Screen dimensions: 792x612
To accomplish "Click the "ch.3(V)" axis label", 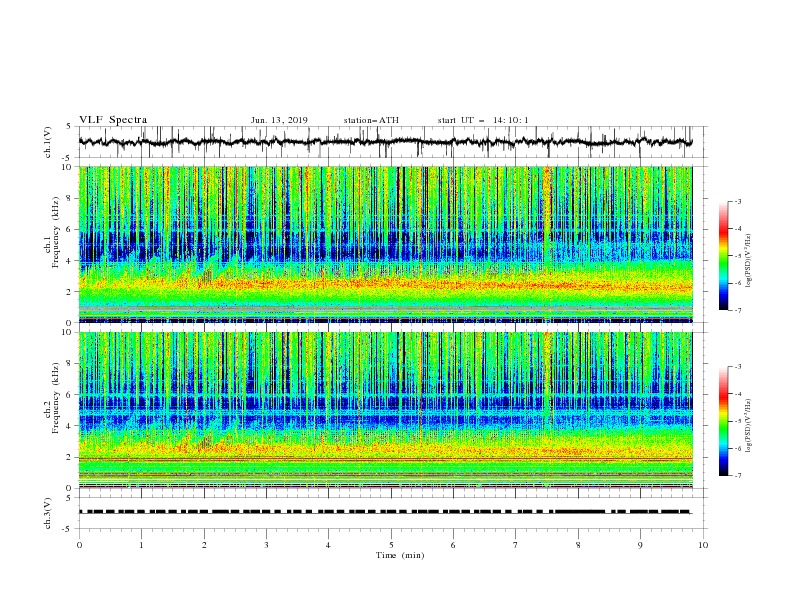I will pos(48,513).
